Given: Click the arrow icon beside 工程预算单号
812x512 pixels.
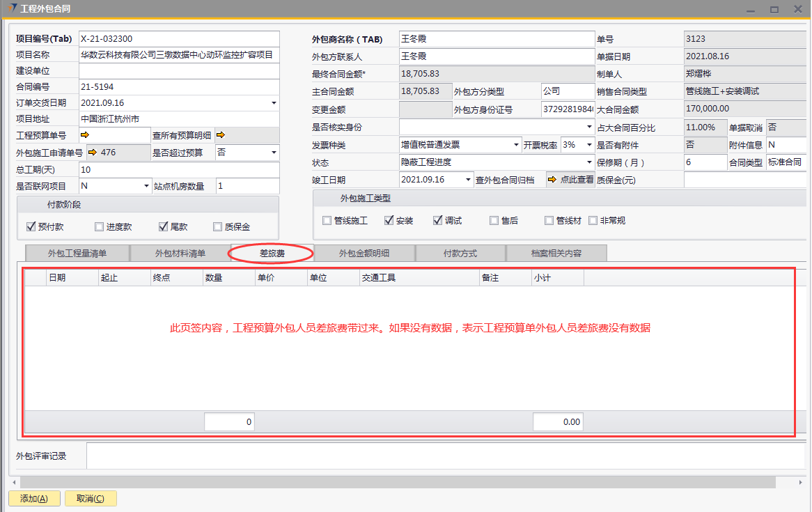Looking at the screenshot, I should [85, 135].
